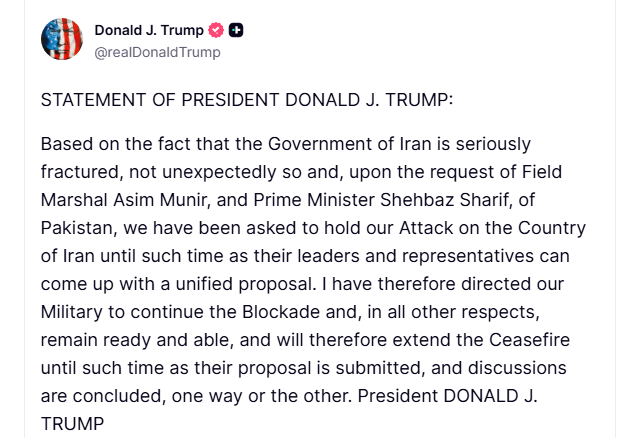Open the @realDonaldTrump handle link
The height and width of the screenshot is (438, 643).
coord(157,51)
